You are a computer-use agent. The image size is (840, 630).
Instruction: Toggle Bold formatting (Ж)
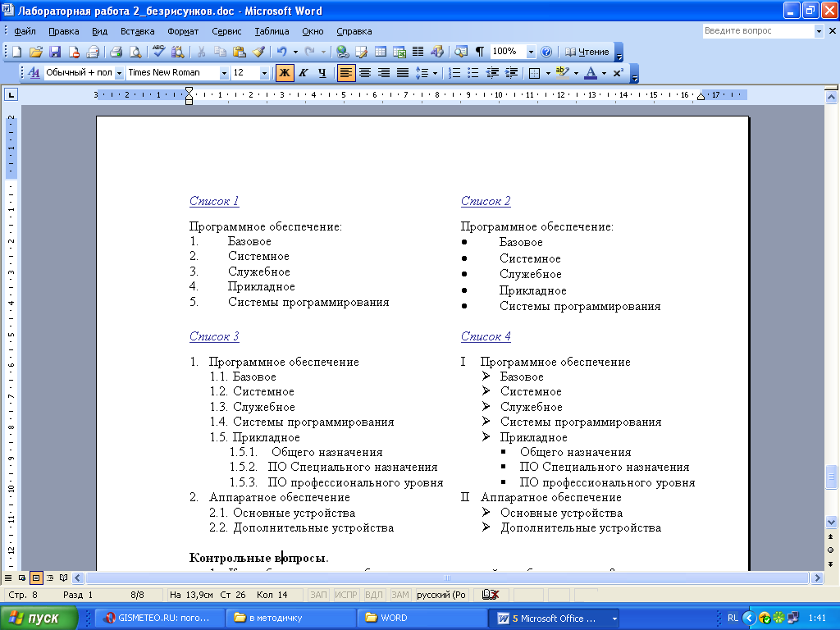point(285,73)
